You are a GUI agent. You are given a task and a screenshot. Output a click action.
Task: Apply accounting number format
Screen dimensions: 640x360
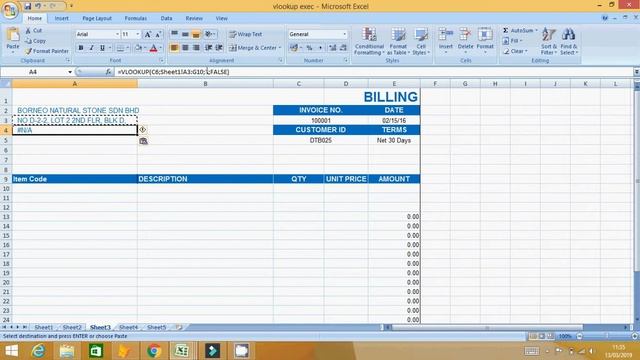click(293, 48)
